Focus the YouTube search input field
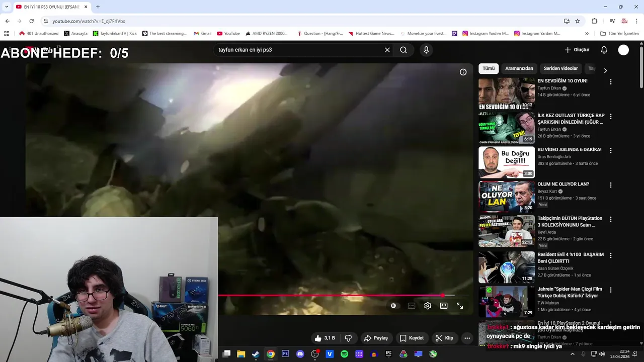This screenshot has height=362, width=644. point(299,50)
